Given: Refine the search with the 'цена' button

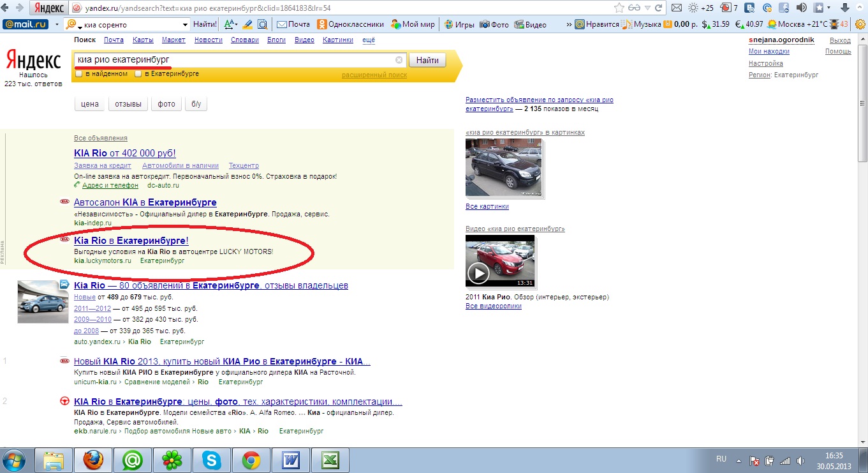Looking at the screenshot, I should point(90,104).
